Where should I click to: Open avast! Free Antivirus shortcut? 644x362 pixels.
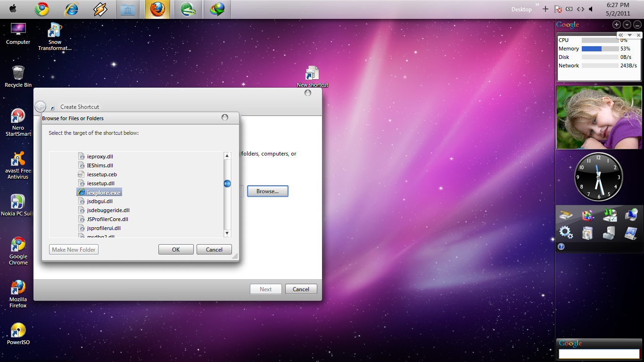pos(18,165)
